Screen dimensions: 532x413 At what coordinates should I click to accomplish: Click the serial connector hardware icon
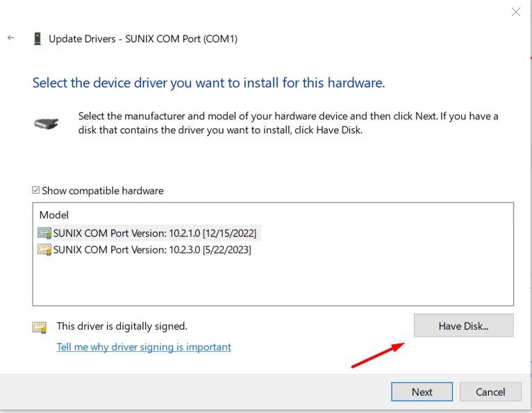tap(46, 124)
